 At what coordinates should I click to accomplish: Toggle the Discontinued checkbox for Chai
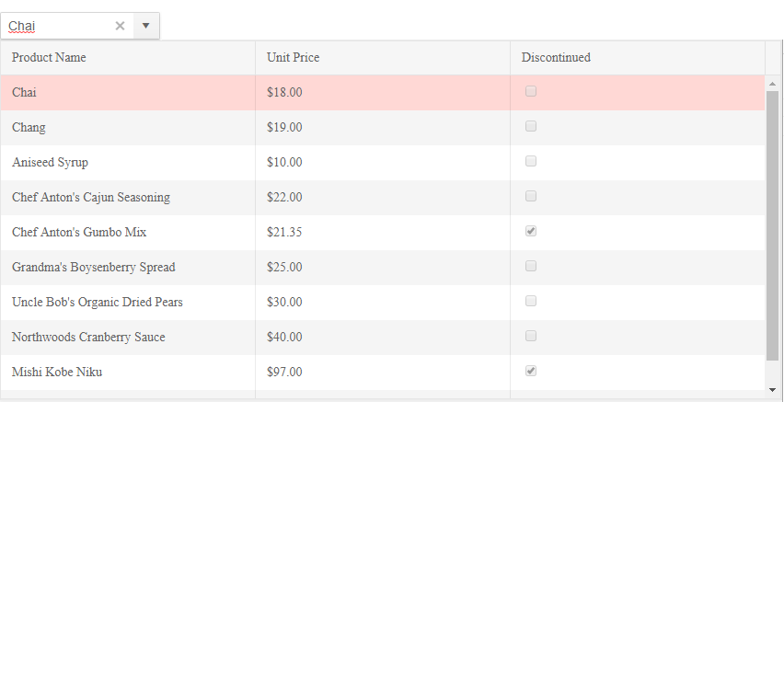pos(531,91)
